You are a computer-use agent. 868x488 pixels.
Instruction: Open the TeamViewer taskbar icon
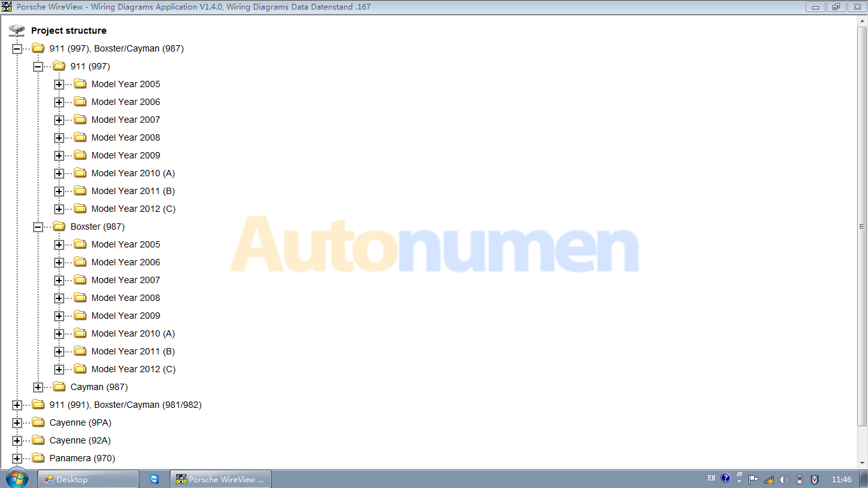155,479
